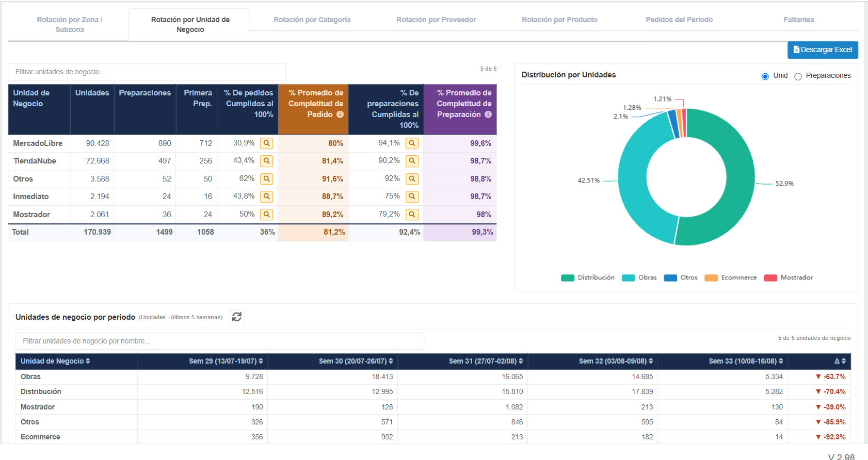Select the Inmediato row name
868x460 pixels.
coord(31,196)
